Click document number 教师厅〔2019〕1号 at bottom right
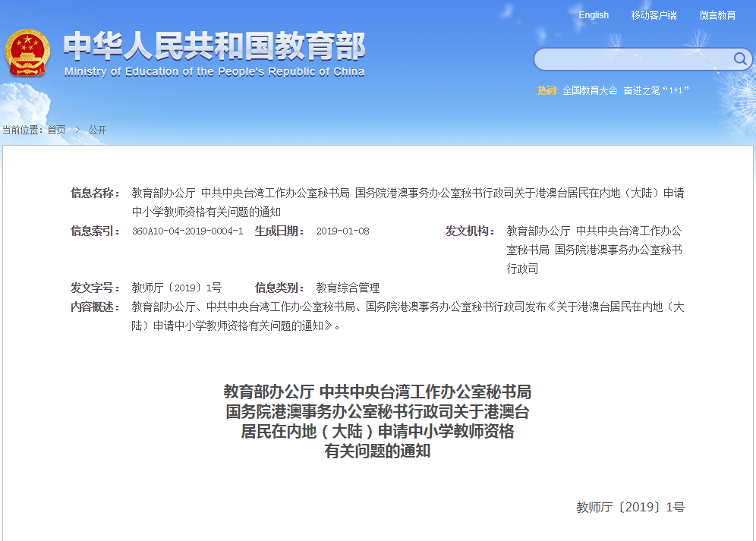The image size is (756, 541). click(630, 507)
